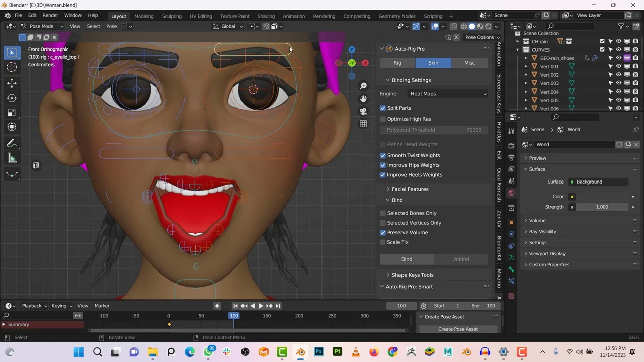Switch to the Sculpting workspace tab
Image resolution: width=644 pixels, height=362 pixels.
[x=172, y=16]
